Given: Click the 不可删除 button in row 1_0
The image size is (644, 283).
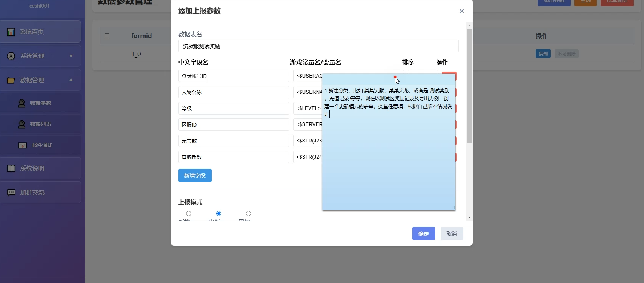Looking at the screenshot, I should pos(566,54).
